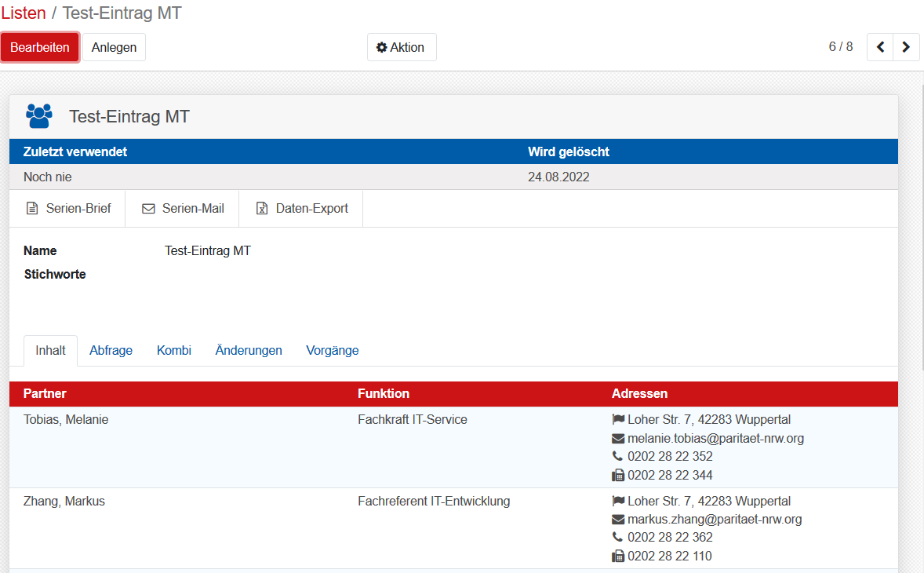Go to next record with right chevron
This screenshot has width=924, height=573.
906,47
